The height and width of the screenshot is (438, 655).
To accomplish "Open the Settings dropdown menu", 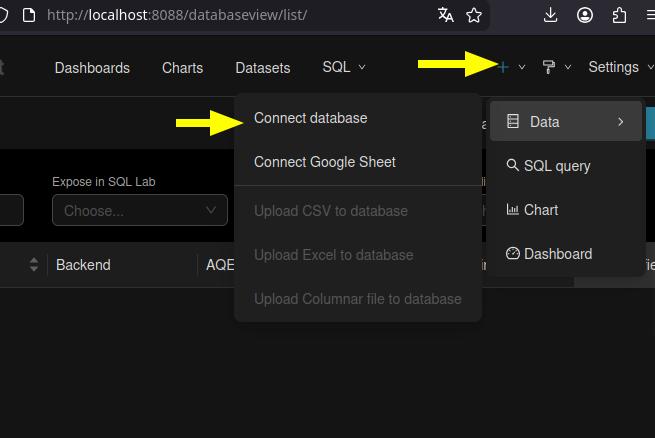I will click(x=620, y=67).
